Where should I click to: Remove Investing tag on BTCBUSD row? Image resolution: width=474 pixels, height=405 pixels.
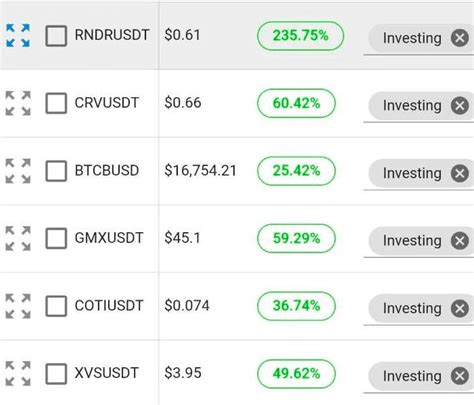(x=460, y=173)
